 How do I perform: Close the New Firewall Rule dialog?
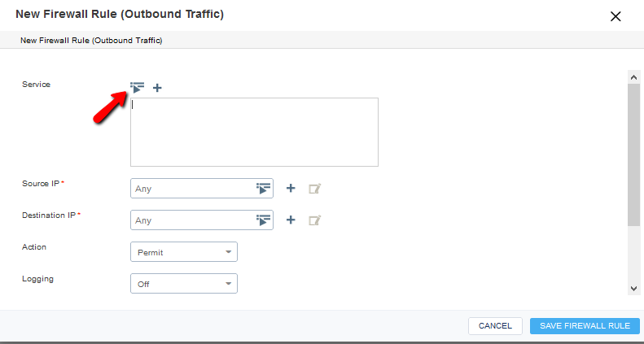click(x=616, y=16)
